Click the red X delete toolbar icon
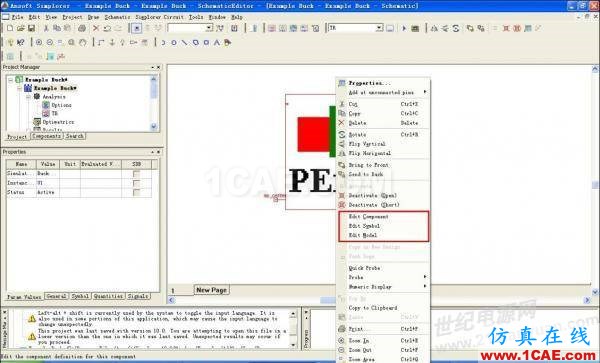This screenshot has width=600, height=363. 96,28
